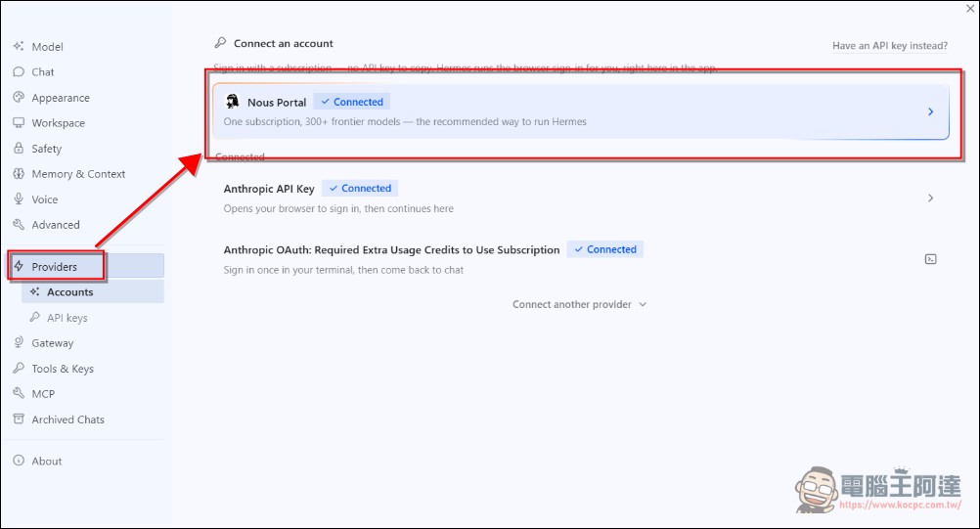Go to the Chat settings section

(x=86, y=71)
